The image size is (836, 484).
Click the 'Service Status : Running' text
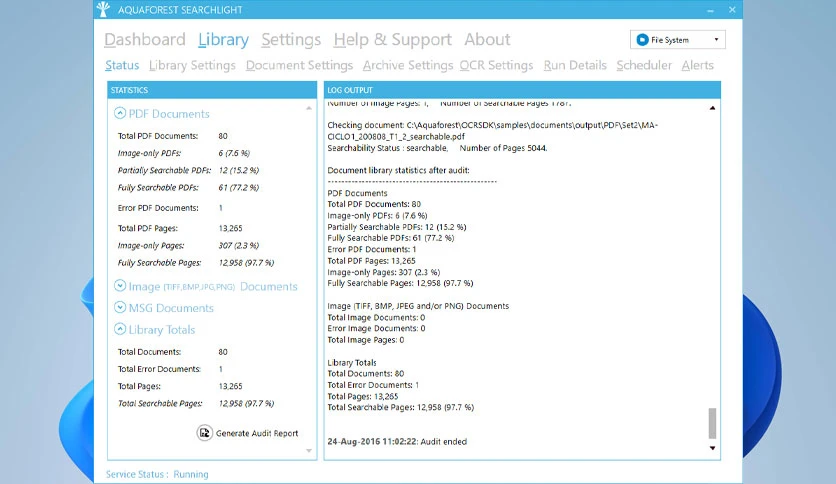[157, 474]
